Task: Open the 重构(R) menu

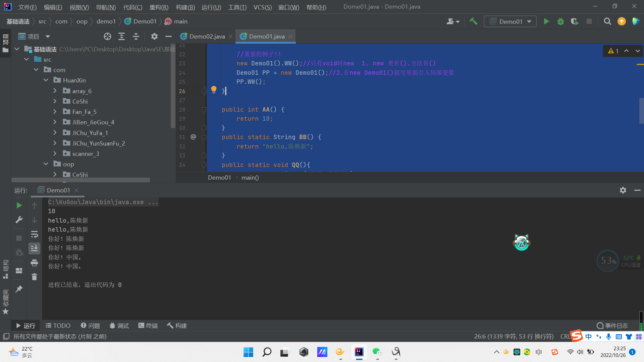Action: (x=159, y=7)
